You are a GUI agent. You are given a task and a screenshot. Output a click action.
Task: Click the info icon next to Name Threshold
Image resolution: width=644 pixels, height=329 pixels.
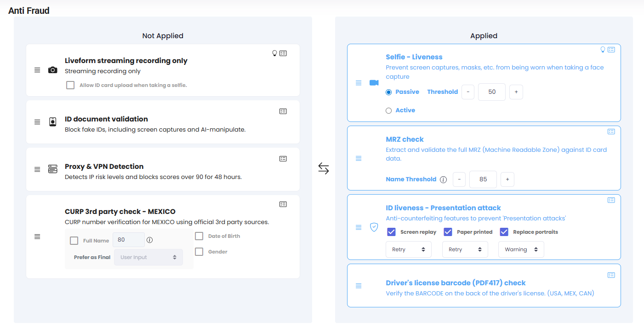[x=443, y=179]
